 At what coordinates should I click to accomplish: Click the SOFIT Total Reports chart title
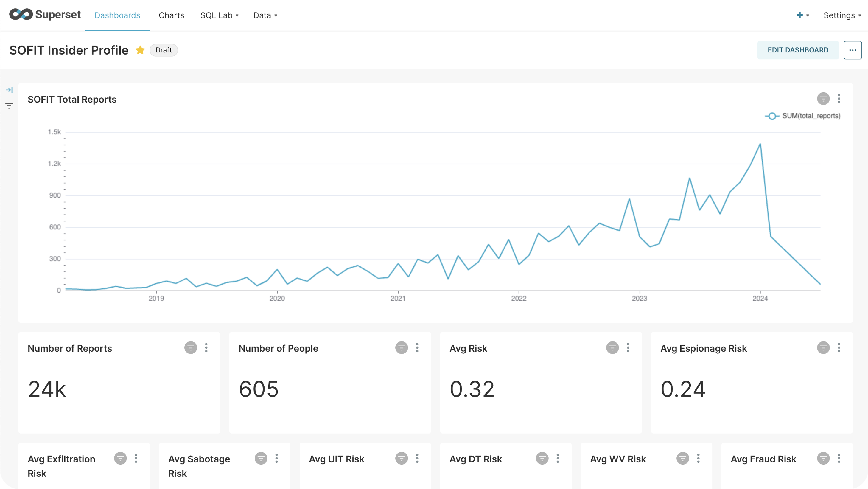tap(72, 100)
